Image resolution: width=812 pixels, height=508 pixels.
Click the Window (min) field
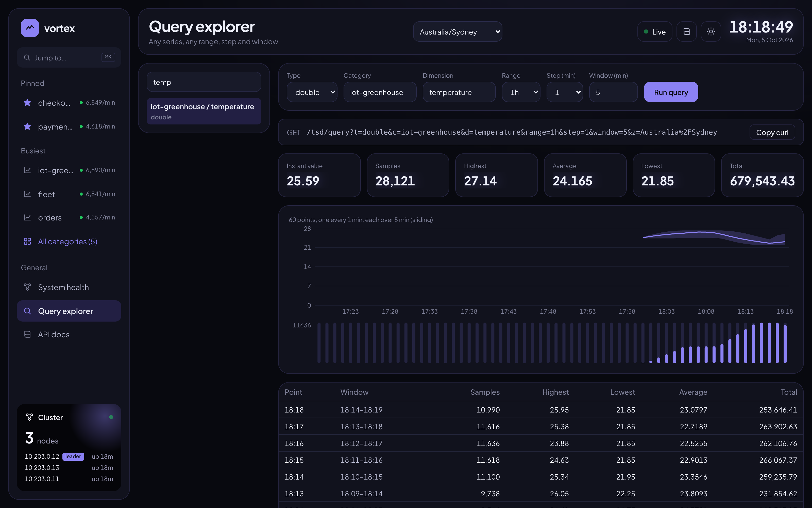[x=613, y=92]
